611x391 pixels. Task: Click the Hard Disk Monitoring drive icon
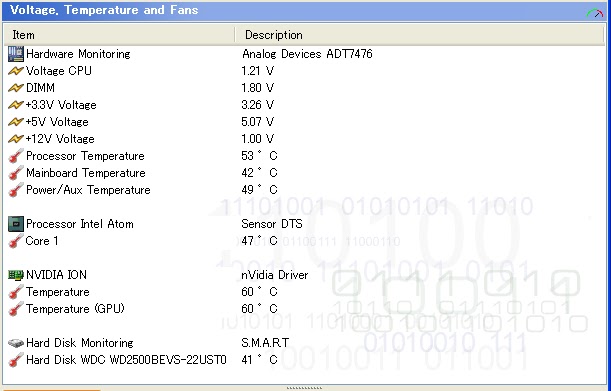pyautogui.click(x=16, y=343)
